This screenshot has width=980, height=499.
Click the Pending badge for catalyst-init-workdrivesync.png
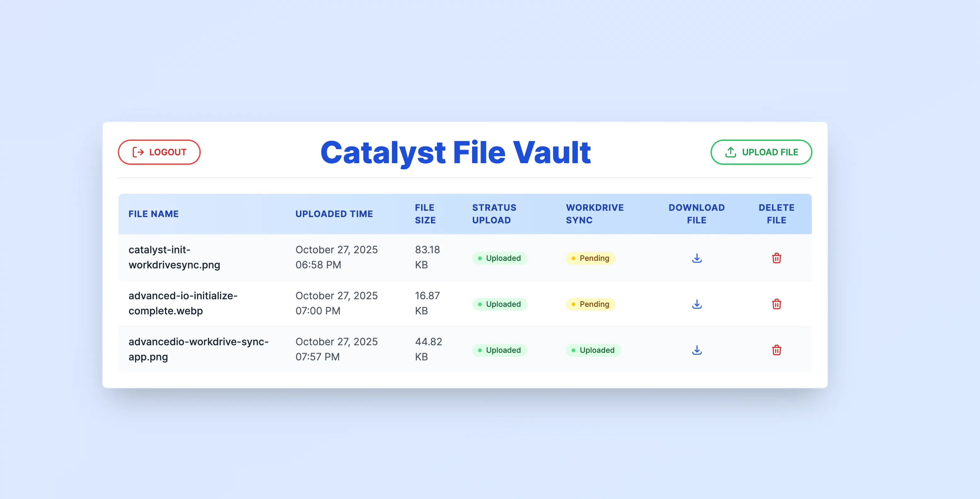[x=591, y=258]
